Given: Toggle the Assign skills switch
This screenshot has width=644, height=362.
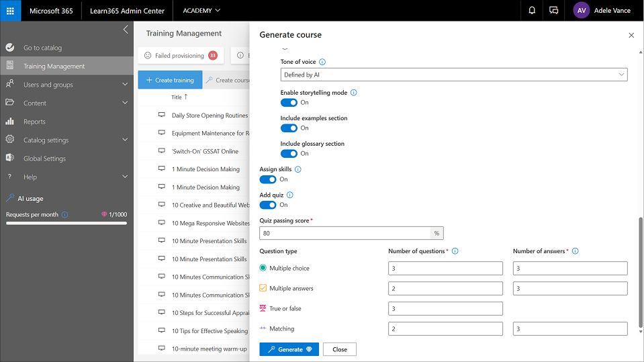Looking at the screenshot, I should point(268,179).
